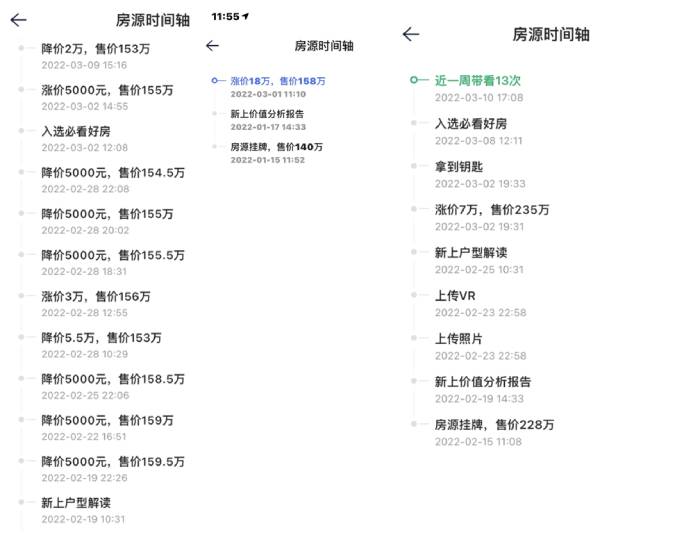Select entry 降价5000元，售价159.5万
The height and width of the screenshot is (560, 700).
[x=113, y=462]
